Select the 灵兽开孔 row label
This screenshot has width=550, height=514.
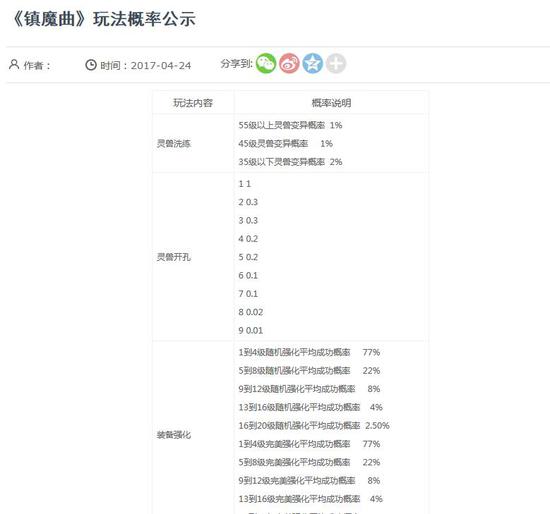174,257
